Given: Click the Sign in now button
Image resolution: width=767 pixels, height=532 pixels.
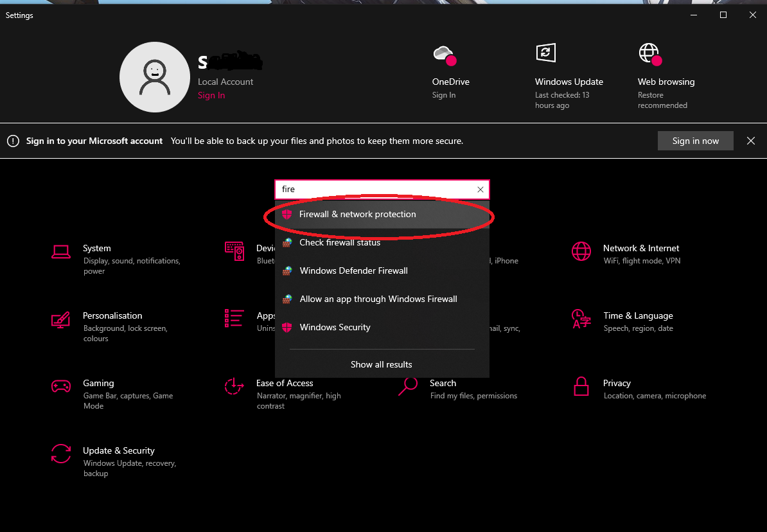Looking at the screenshot, I should (x=695, y=141).
